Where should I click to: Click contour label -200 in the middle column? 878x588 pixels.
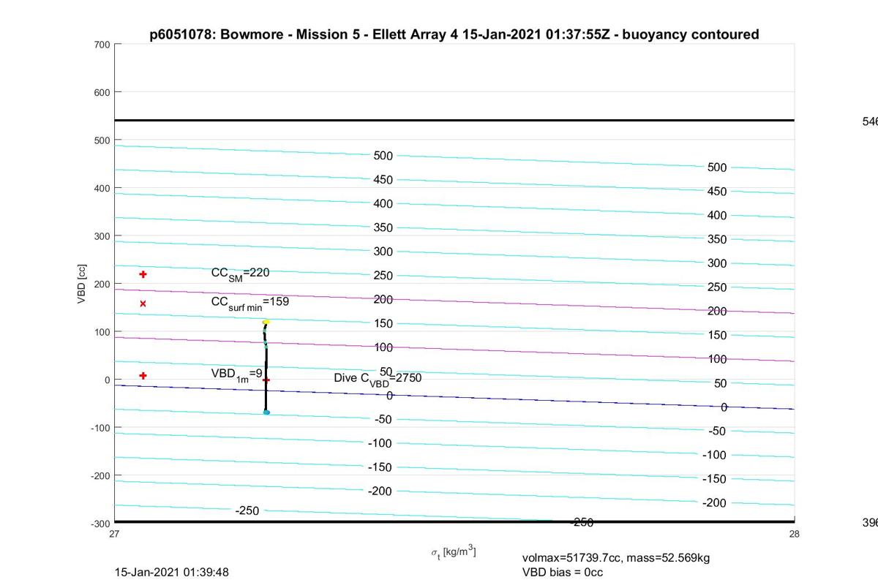(380, 491)
